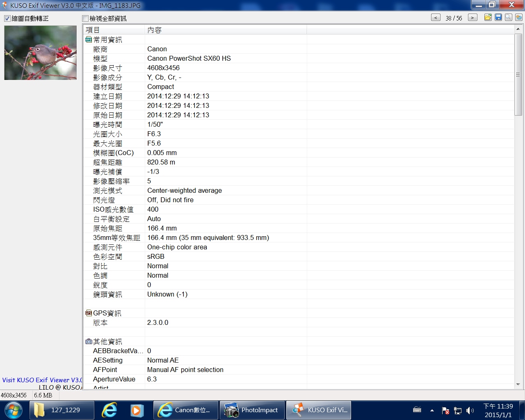Screen dimensions: 525x420
Task: Switch to PhotoImpact taskbar window
Action: (252, 410)
